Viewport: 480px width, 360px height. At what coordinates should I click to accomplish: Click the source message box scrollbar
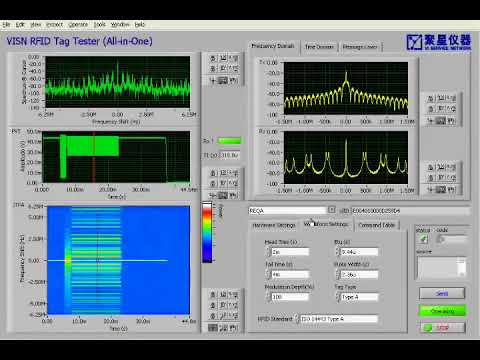462,268
